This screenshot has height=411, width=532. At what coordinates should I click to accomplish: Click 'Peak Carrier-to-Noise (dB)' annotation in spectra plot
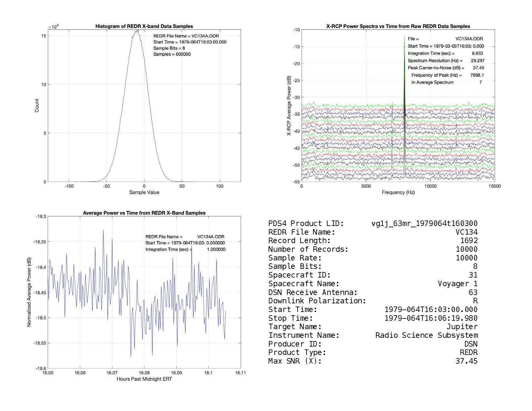click(x=436, y=68)
